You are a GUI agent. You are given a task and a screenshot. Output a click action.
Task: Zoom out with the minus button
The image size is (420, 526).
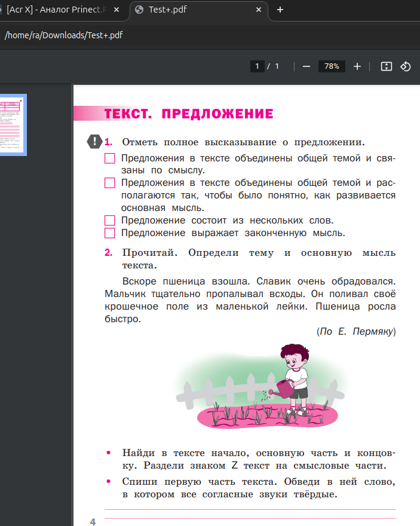[x=306, y=66]
